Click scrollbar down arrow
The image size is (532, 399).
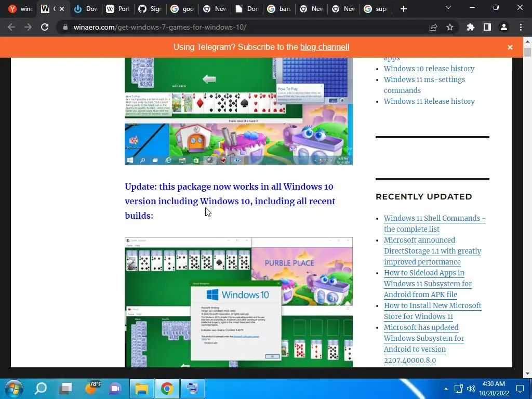527,374
